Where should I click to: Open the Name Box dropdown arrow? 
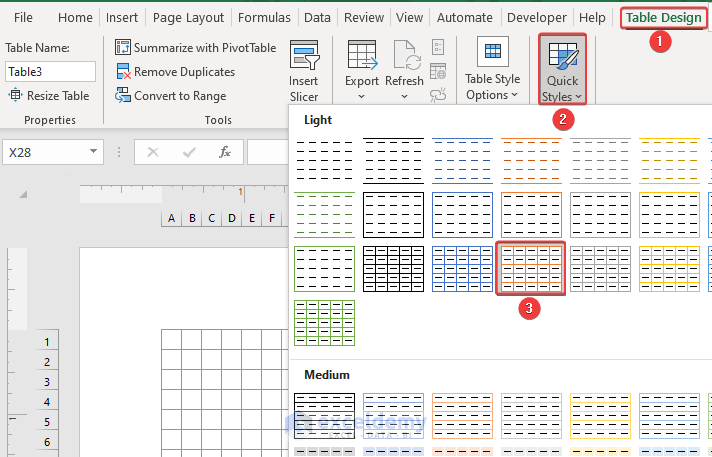[x=94, y=152]
